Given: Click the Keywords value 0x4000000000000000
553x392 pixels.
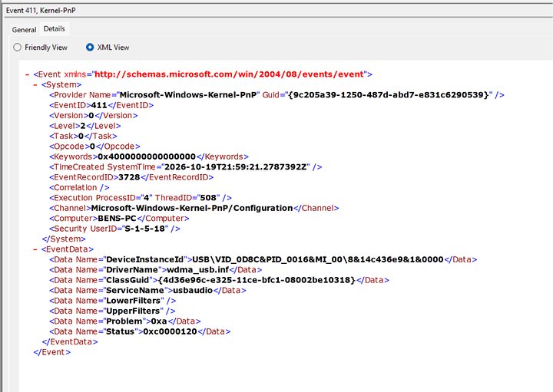Looking at the screenshot, I should pyautogui.click(x=147, y=156).
